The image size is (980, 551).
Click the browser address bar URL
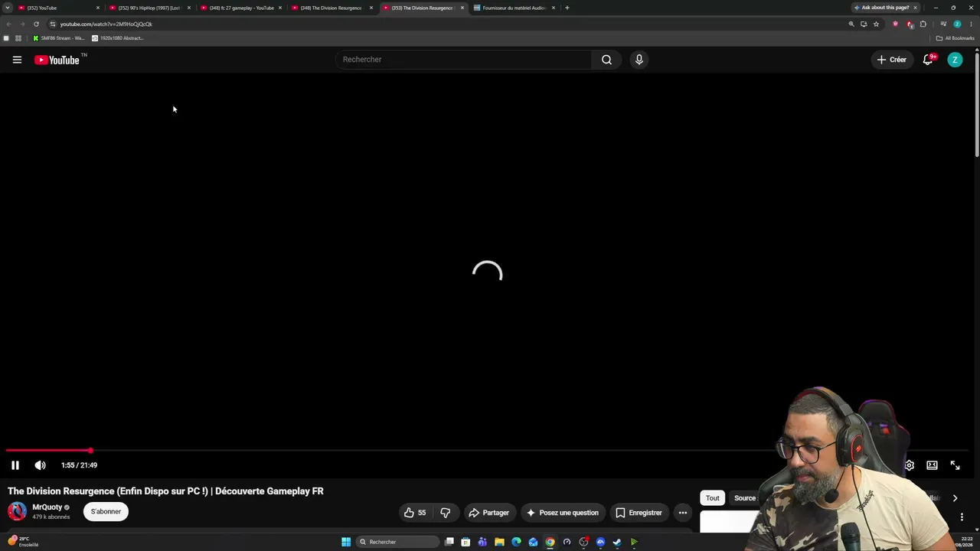pyautogui.click(x=106, y=24)
